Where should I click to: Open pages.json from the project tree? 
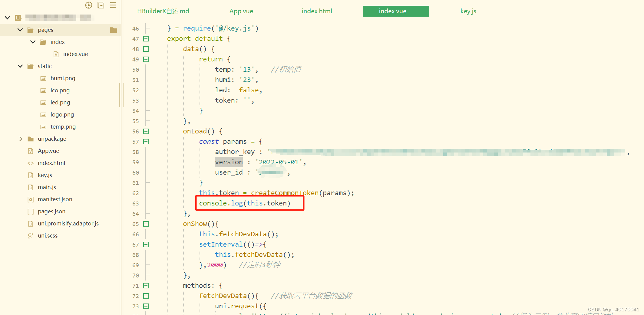point(51,212)
